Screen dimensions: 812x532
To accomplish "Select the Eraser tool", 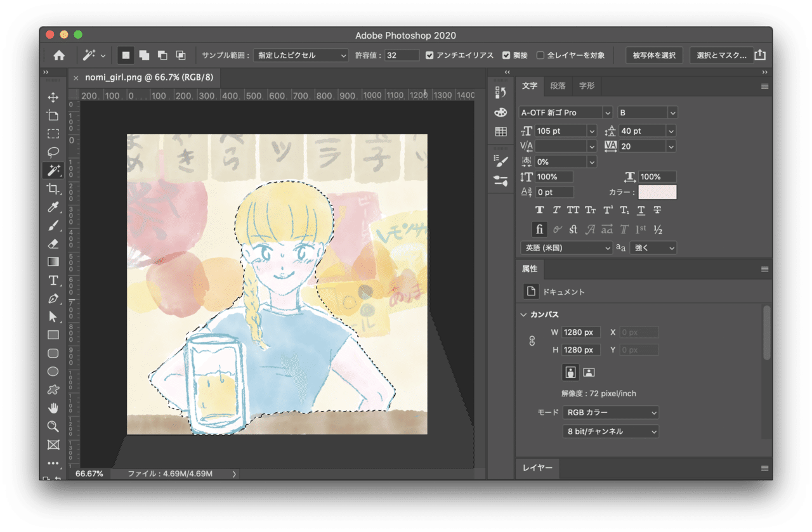I will click(x=53, y=243).
